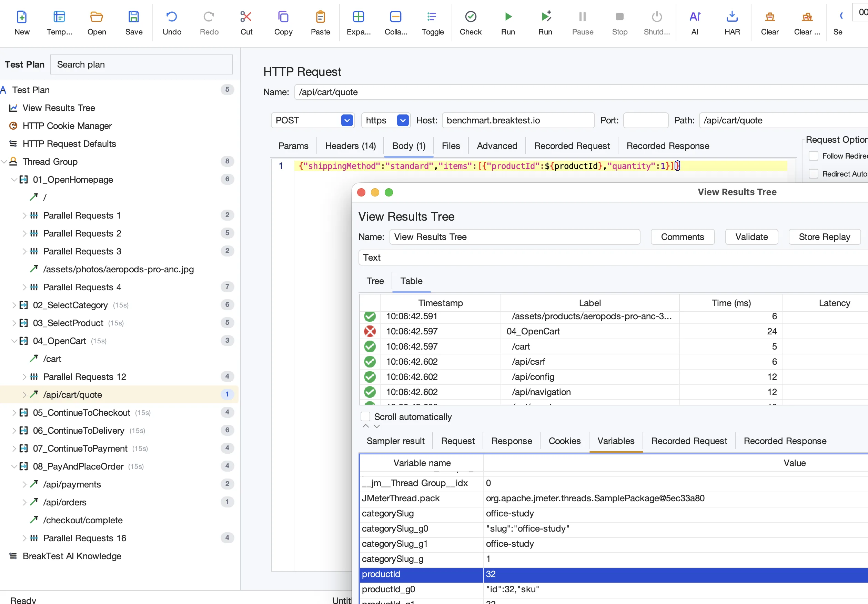Enable the Follow Redirects checkbox
Screen dimensions: 868x604
point(813,156)
